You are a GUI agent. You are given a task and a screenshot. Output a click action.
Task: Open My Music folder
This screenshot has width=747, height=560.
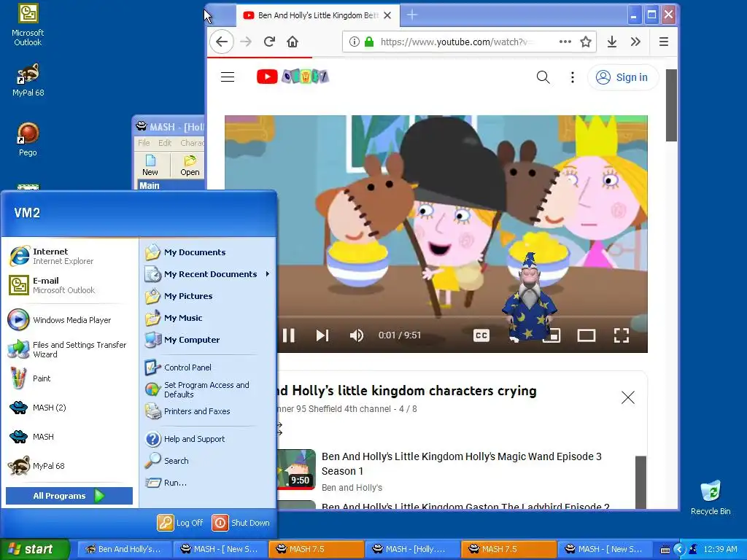208,318
